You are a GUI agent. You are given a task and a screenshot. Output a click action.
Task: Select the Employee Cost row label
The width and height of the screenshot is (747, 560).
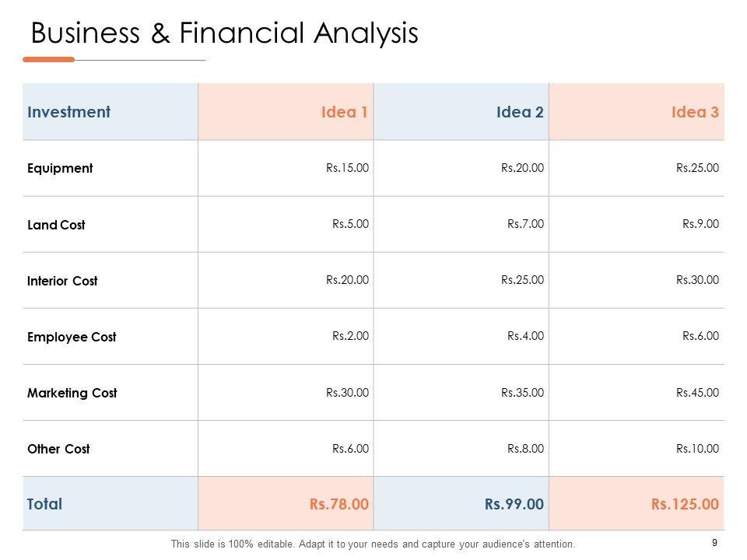point(72,337)
